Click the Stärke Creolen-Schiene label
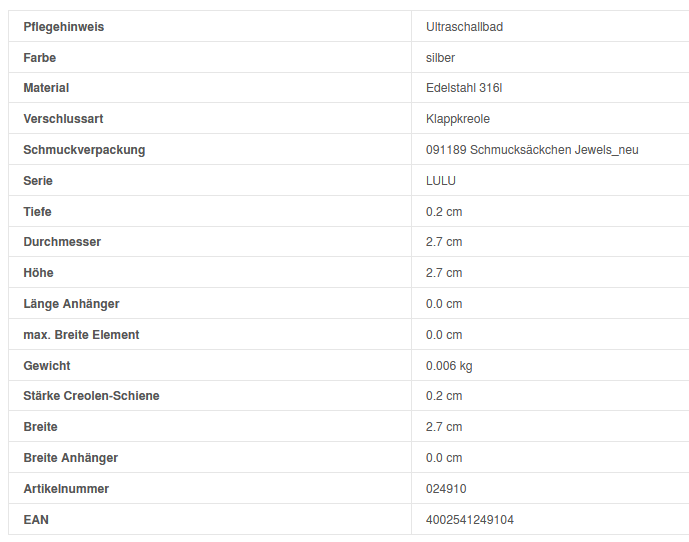689x542 pixels. (91, 396)
